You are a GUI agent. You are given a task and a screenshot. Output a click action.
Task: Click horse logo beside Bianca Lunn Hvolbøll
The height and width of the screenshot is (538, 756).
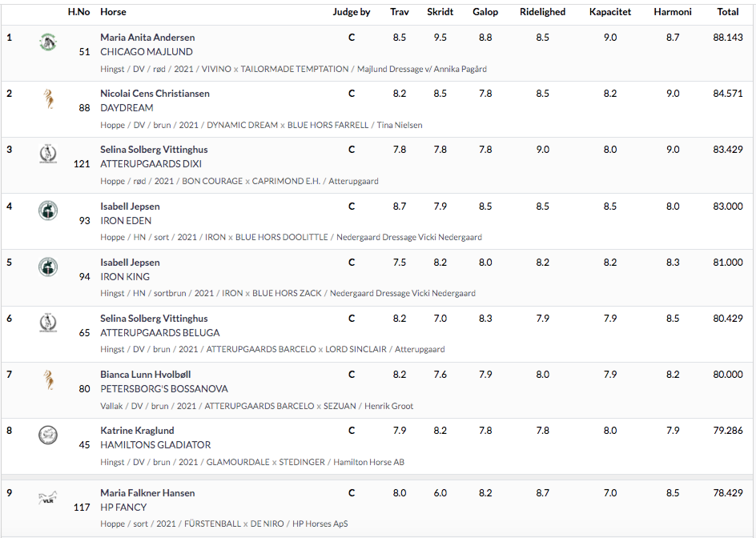point(48,379)
